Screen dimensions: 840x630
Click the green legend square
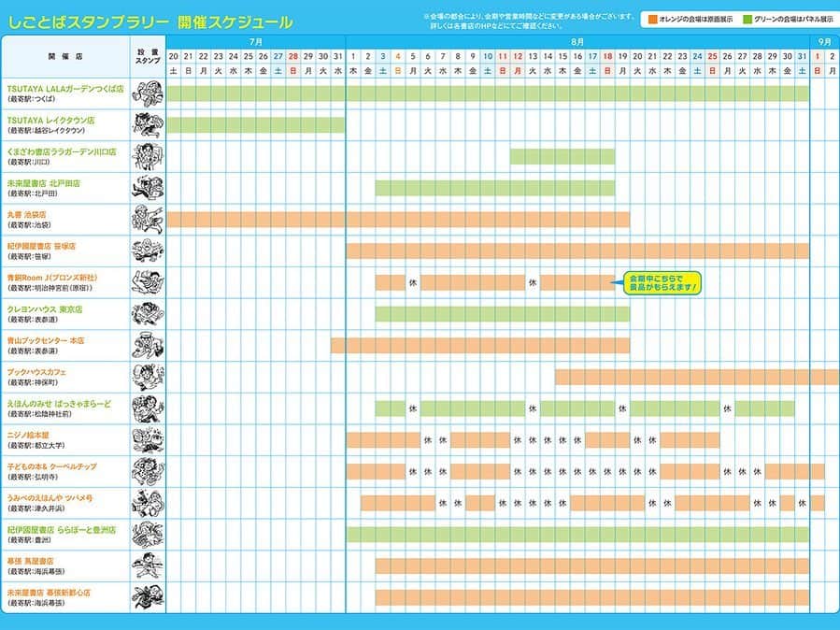pyautogui.click(x=747, y=20)
